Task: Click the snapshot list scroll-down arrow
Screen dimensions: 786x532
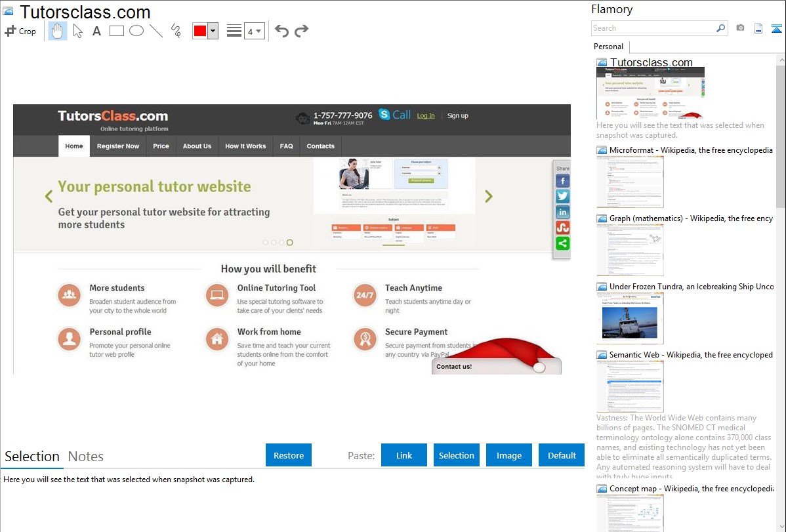Action: [x=781, y=526]
